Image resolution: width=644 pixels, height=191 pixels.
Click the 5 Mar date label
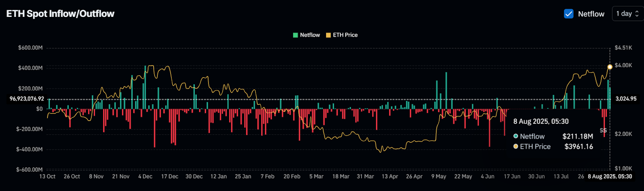pos(316,177)
